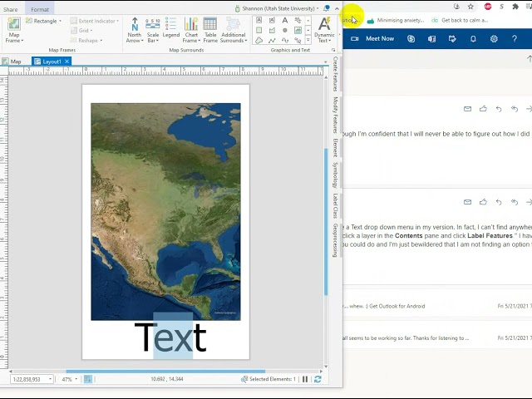
Task: Close the Layout1 tab
Action: point(66,61)
